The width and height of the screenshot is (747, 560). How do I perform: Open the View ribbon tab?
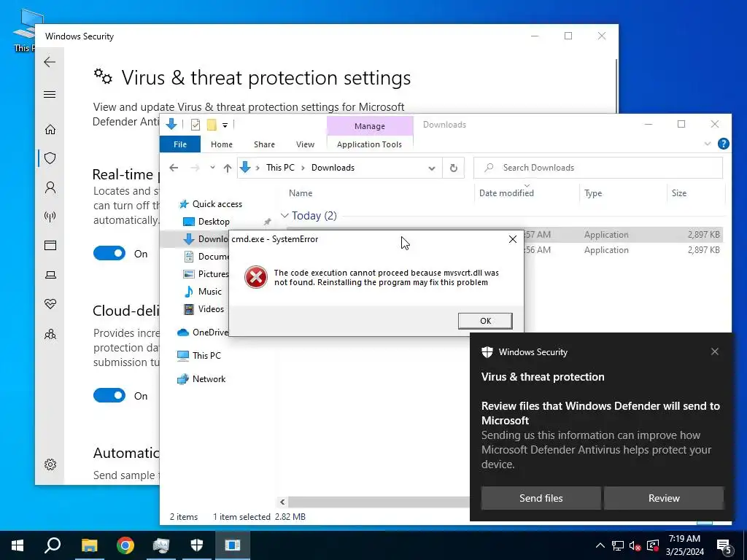(x=306, y=144)
